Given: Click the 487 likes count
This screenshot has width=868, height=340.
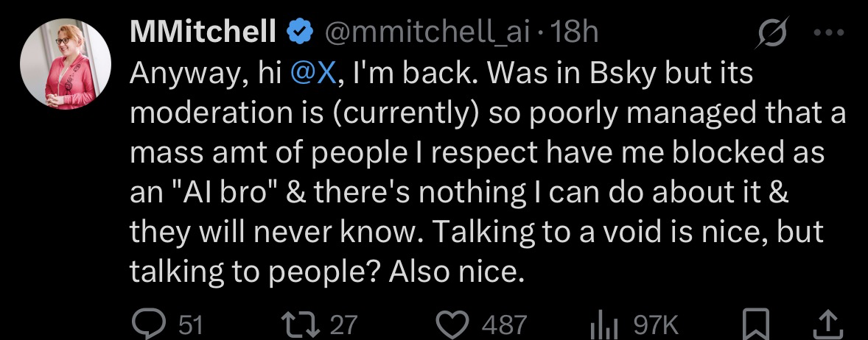Looking at the screenshot, I should click(x=504, y=325).
